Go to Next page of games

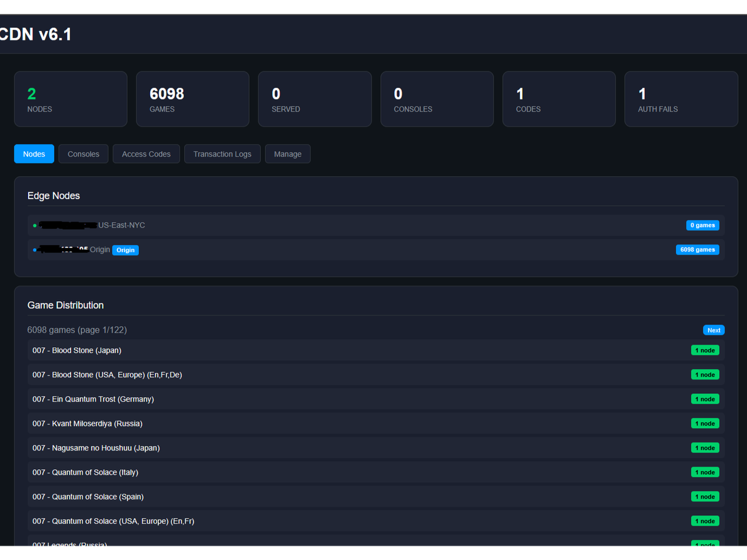coord(713,330)
